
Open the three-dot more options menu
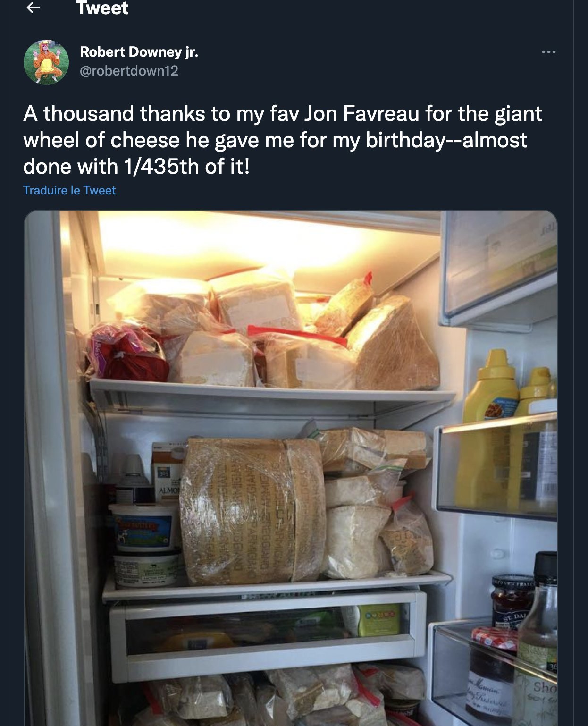coord(548,52)
